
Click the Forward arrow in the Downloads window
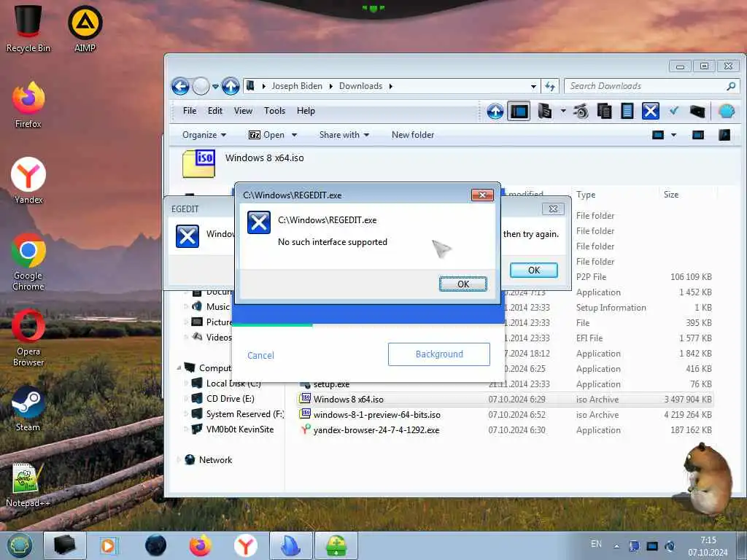tap(201, 86)
